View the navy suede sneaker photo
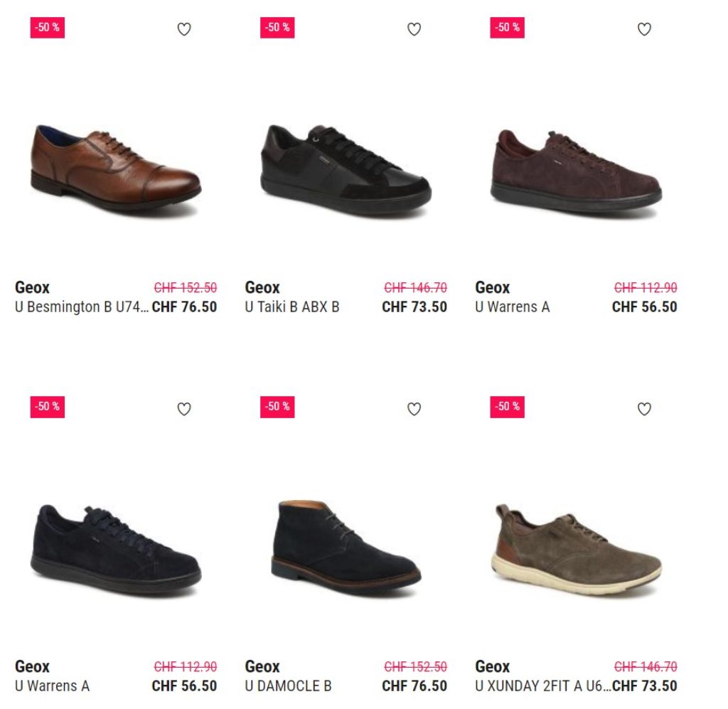This screenshot has width=728, height=709. (x=116, y=548)
